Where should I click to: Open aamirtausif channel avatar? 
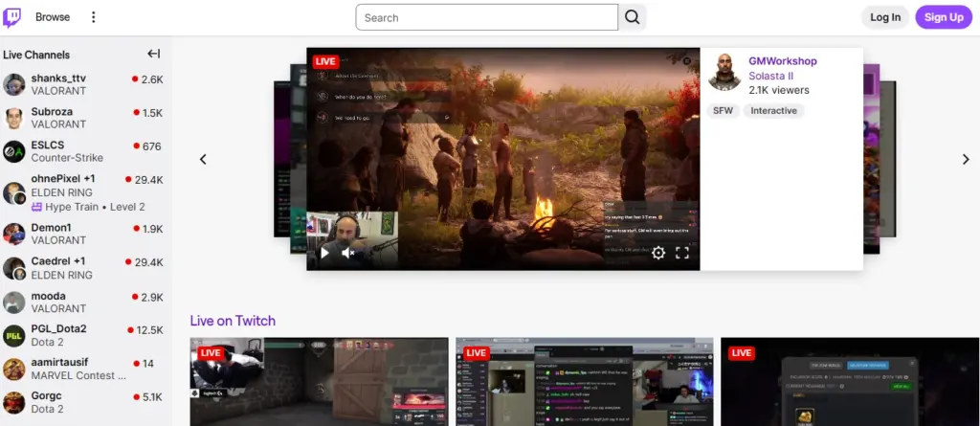[13, 370]
